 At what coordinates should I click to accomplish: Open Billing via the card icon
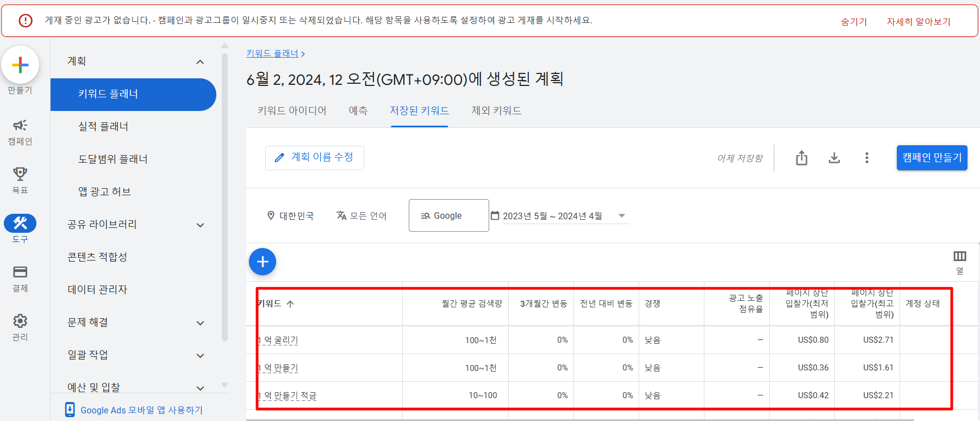coord(20,272)
